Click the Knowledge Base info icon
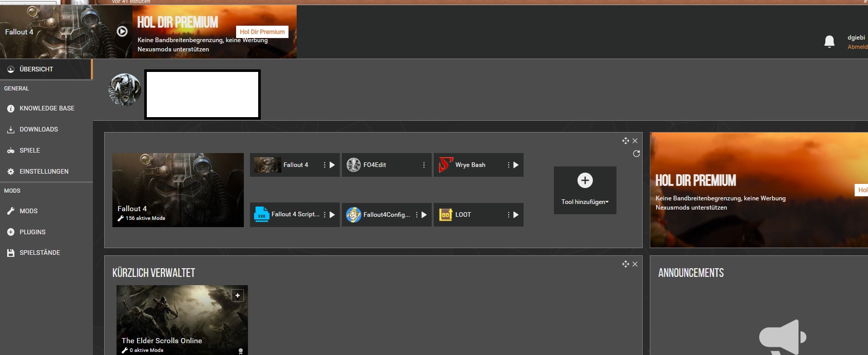 click(x=11, y=108)
